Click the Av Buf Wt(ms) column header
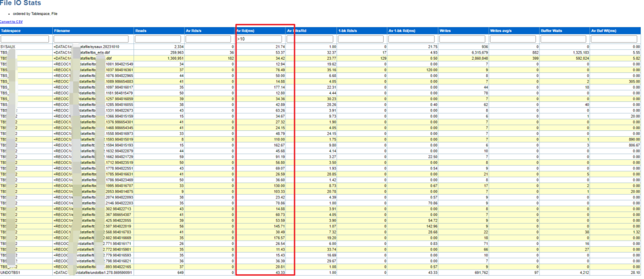 [616, 30]
